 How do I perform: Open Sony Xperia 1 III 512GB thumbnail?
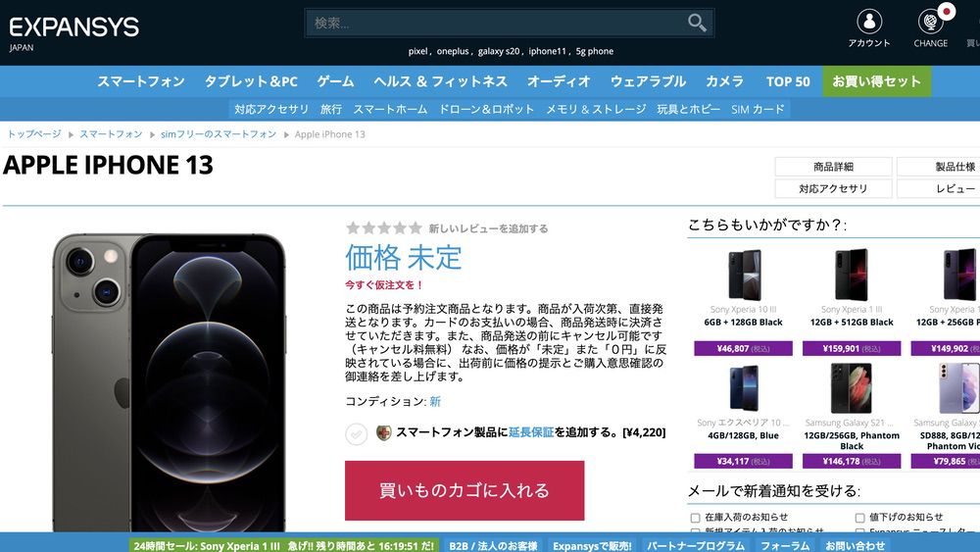(852, 276)
